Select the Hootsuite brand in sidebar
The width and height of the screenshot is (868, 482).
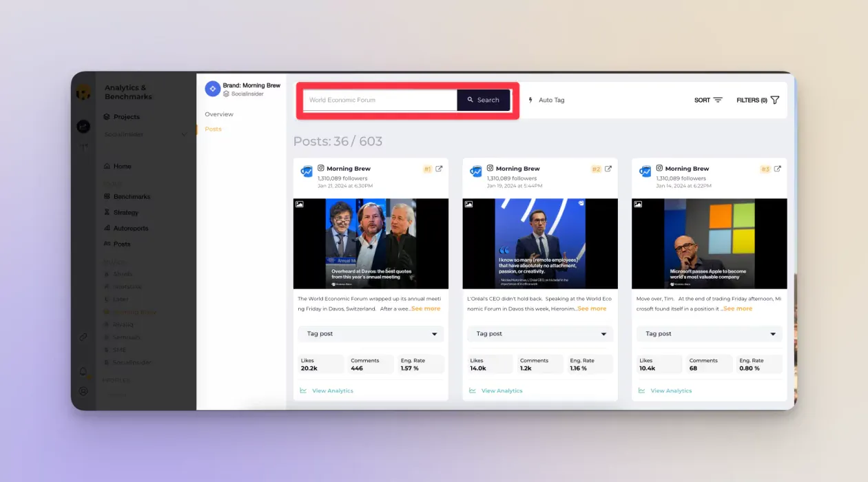pyautogui.click(x=123, y=286)
